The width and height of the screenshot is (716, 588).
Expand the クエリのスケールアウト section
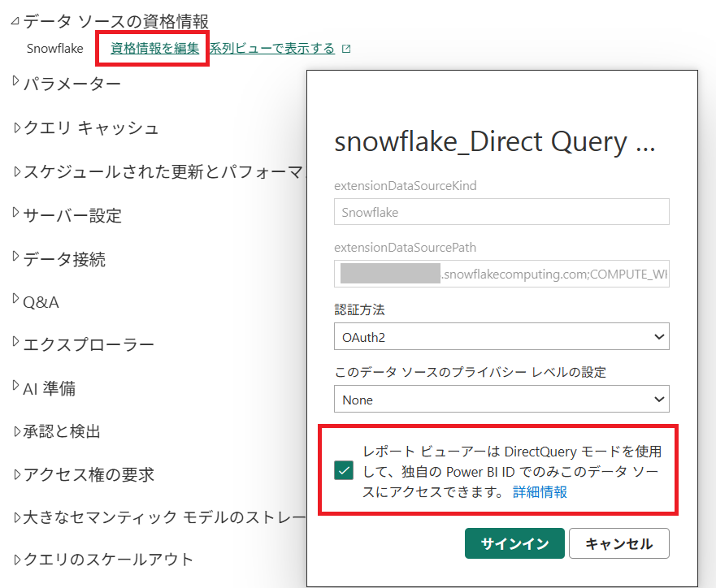pyautogui.click(x=17, y=560)
